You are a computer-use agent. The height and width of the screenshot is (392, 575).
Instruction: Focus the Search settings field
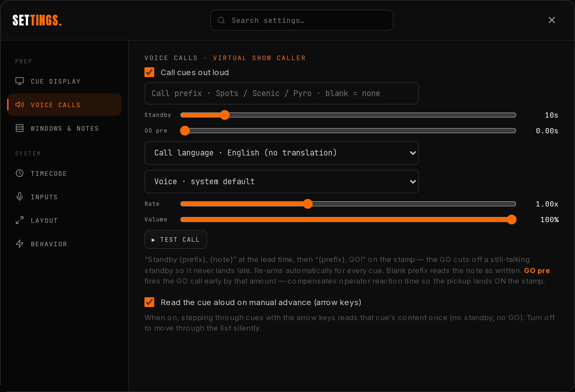pyautogui.click(x=302, y=20)
